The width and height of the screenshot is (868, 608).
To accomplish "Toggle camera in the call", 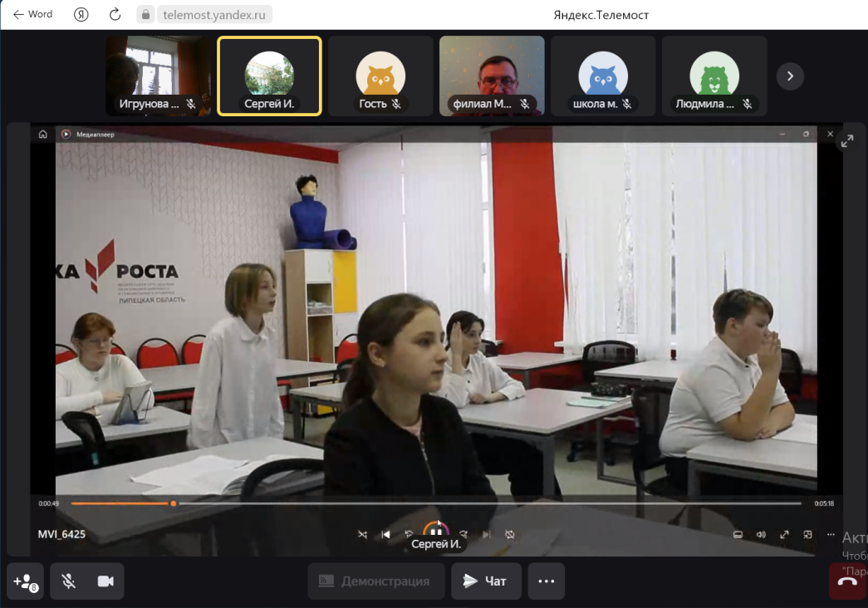I will tap(105, 581).
